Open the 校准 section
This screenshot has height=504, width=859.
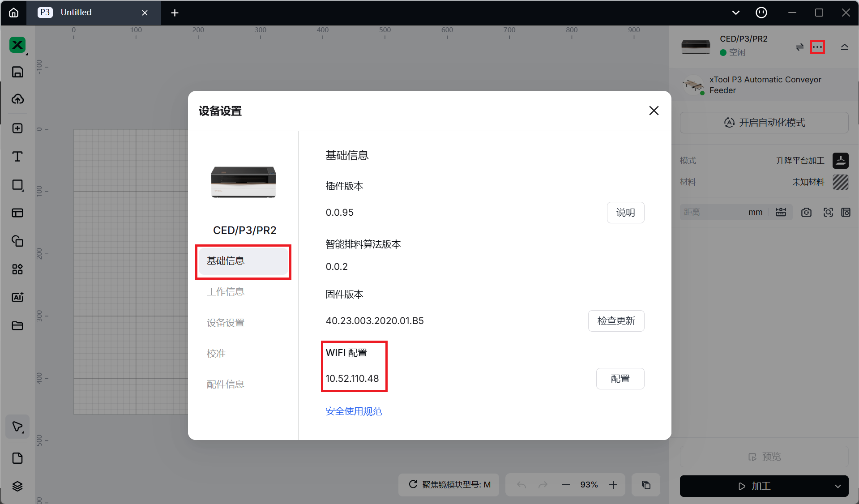tap(216, 354)
